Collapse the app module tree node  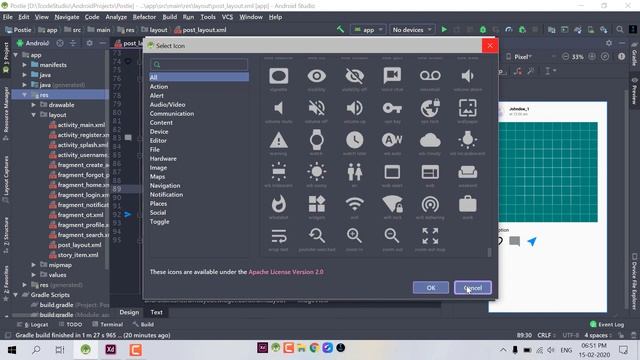[16, 55]
